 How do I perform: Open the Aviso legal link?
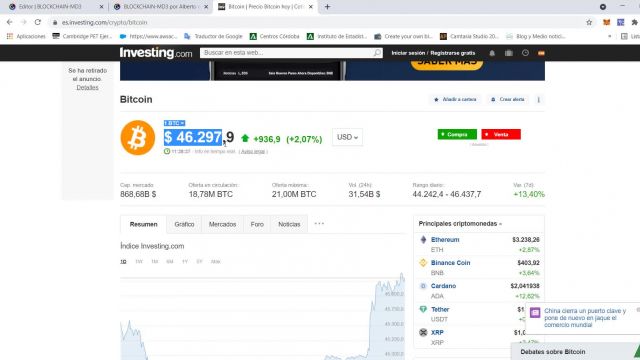click(253, 151)
